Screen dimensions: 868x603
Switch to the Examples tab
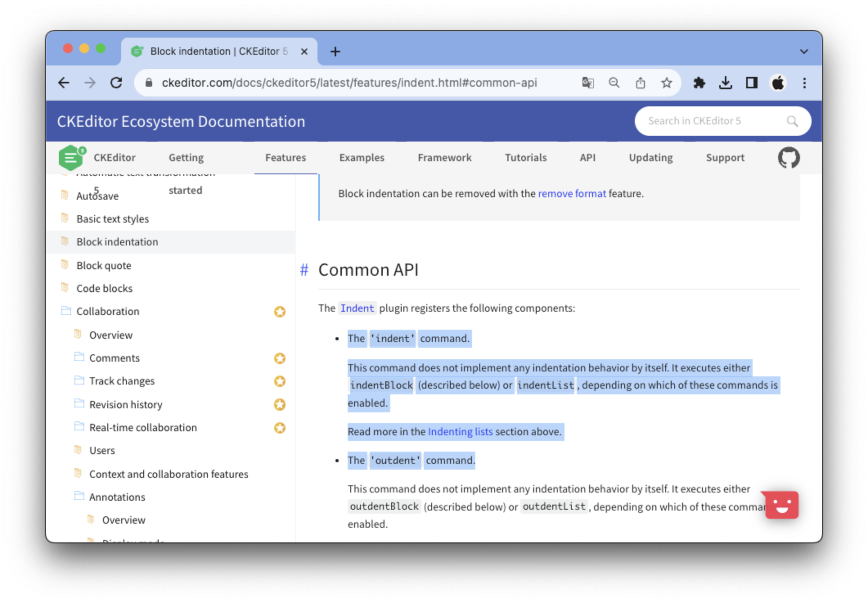coord(362,157)
